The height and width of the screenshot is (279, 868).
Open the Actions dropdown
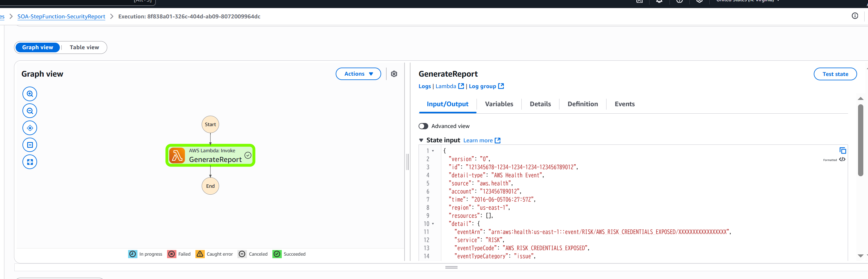tap(358, 74)
